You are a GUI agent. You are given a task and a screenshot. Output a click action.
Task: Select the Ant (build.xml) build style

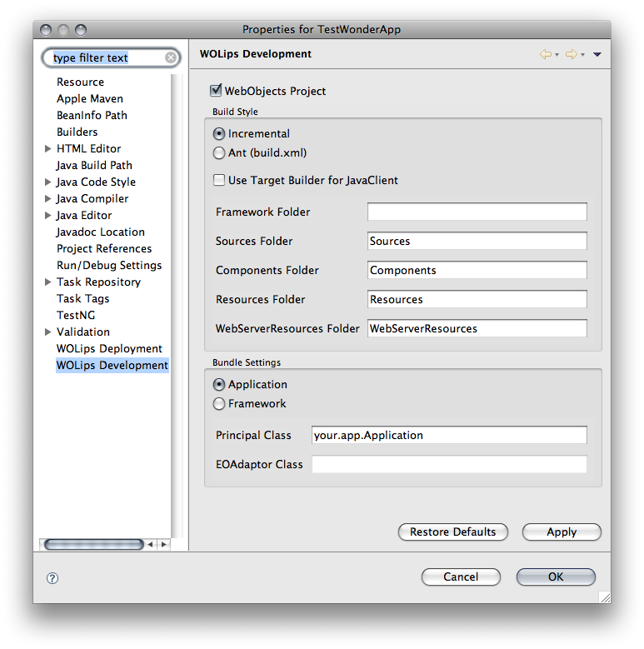click(x=219, y=153)
